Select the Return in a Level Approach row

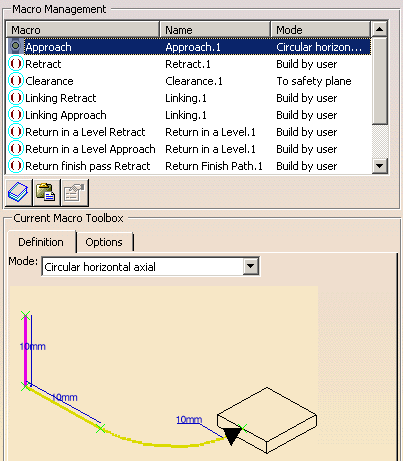click(189, 149)
